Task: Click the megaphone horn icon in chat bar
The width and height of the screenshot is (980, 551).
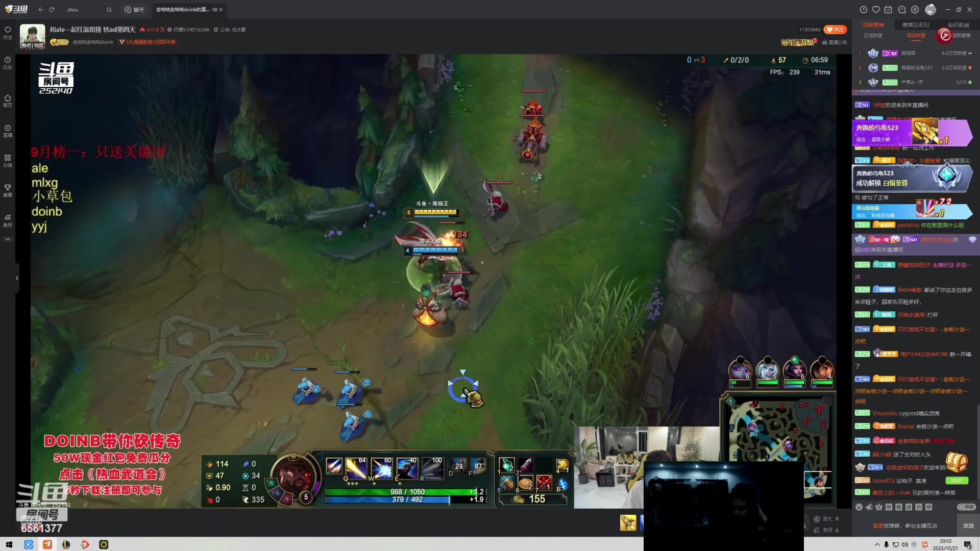Action: click(x=869, y=507)
